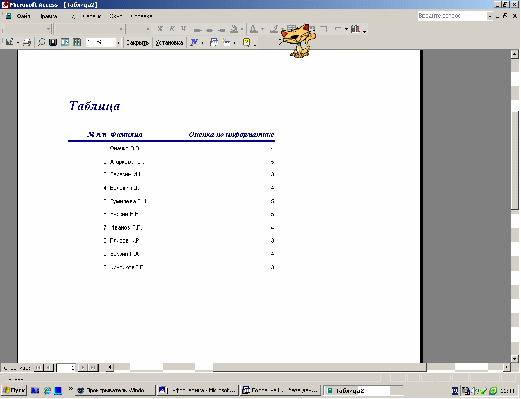Click the Print icon in the toolbar
The height and width of the screenshot is (399, 521).
click(x=28, y=42)
